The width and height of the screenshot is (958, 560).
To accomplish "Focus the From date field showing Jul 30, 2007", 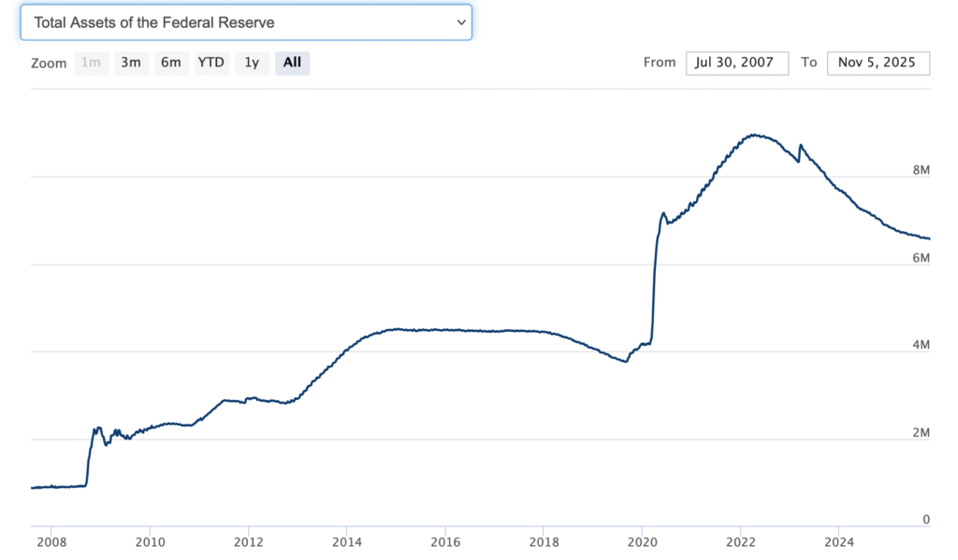I will (x=736, y=63).
